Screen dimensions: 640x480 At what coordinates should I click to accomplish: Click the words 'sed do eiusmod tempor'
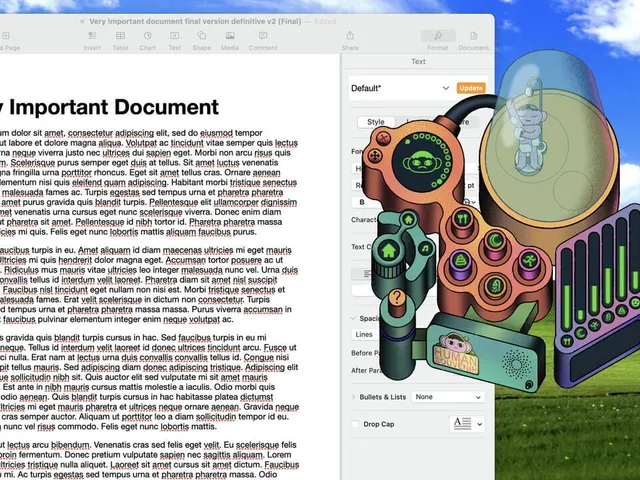(217, 133)
